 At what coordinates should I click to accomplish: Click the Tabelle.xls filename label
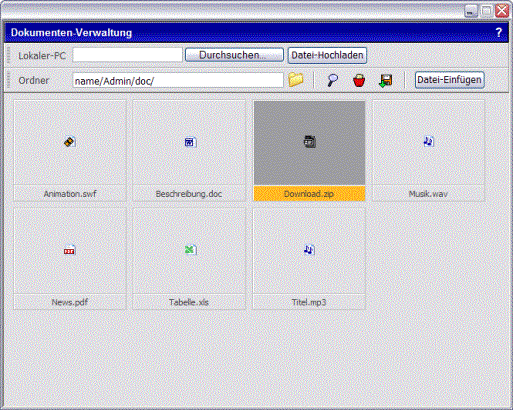[x=189, y=302]
